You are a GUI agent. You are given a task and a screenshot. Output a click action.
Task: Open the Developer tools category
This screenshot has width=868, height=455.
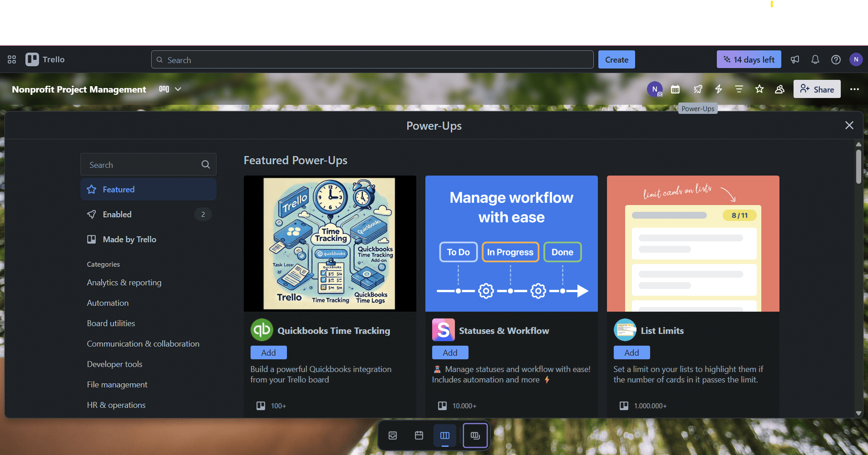[x=114, y=364]
